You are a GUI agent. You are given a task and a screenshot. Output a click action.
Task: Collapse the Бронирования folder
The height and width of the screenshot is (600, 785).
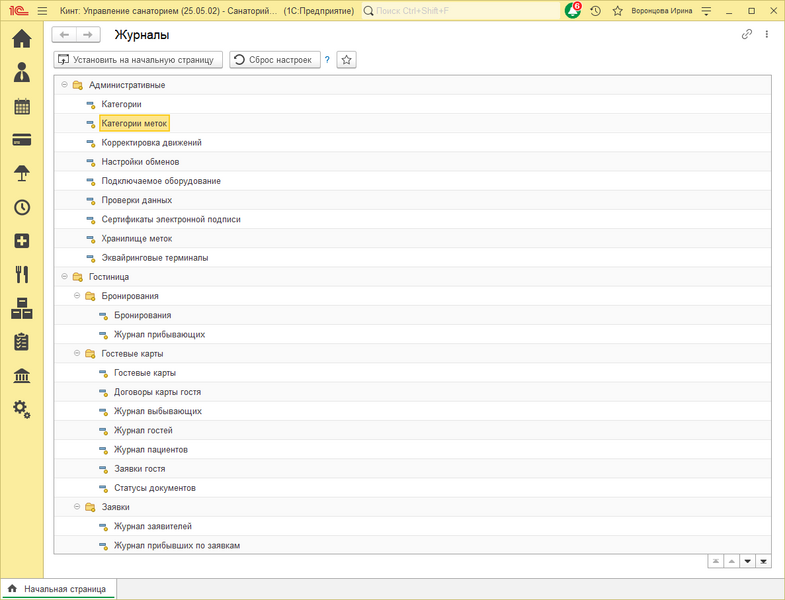pos(77,295)
